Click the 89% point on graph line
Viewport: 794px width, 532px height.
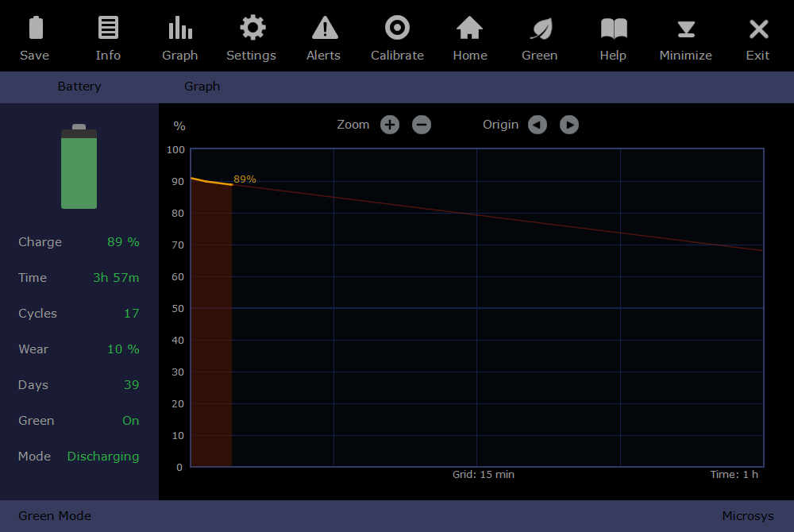coord(232,184)
